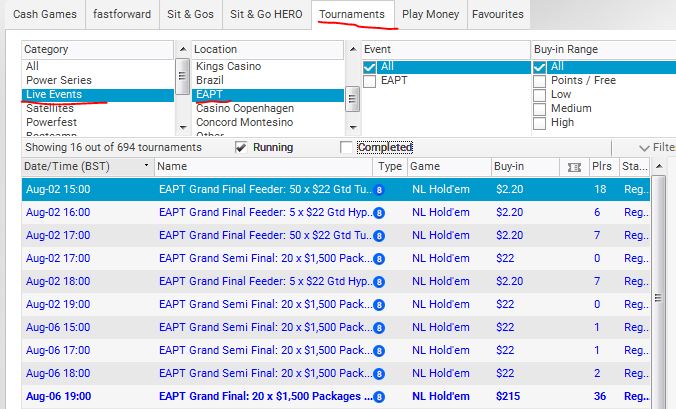The height and width of the screenshot is (409, 676).
Task: Click the Category list scrollbar thumb
Action: click(x=183, y=76)
